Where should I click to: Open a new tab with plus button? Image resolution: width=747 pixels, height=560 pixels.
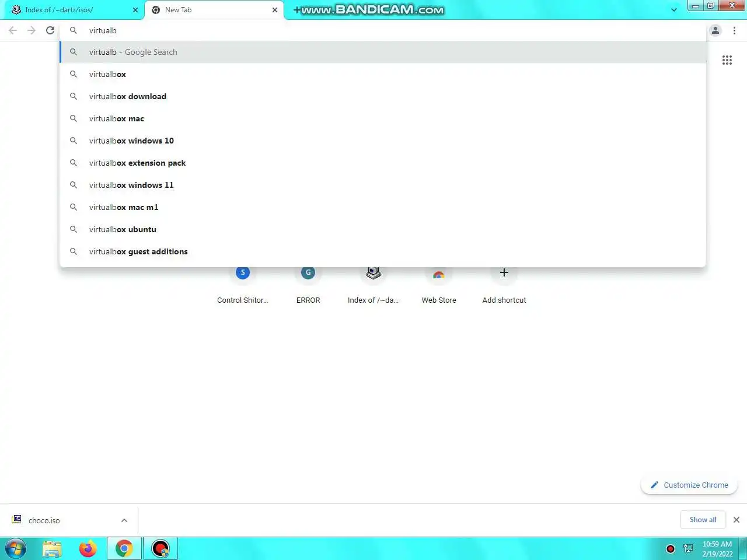tap(297, 10)
